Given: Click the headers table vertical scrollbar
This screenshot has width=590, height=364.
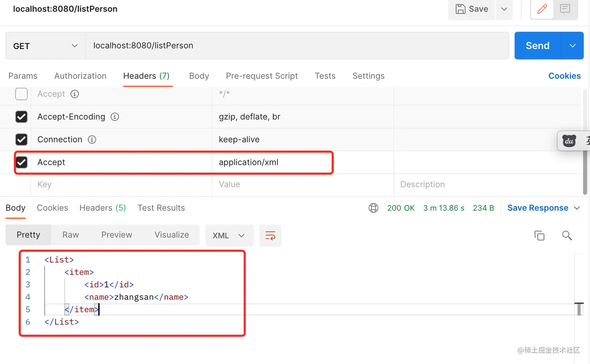Looking at the screenshot, I should point(585,142).
